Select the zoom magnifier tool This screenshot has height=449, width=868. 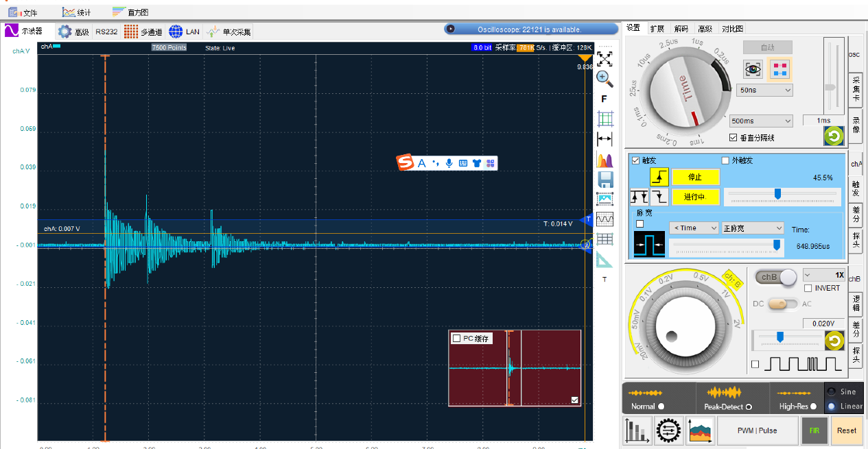pos(605,77)
